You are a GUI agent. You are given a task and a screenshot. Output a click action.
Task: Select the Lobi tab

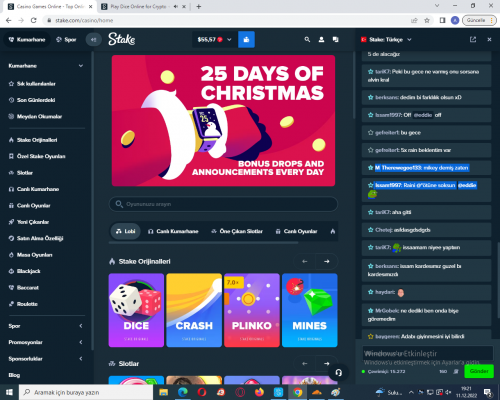[125, 231]
